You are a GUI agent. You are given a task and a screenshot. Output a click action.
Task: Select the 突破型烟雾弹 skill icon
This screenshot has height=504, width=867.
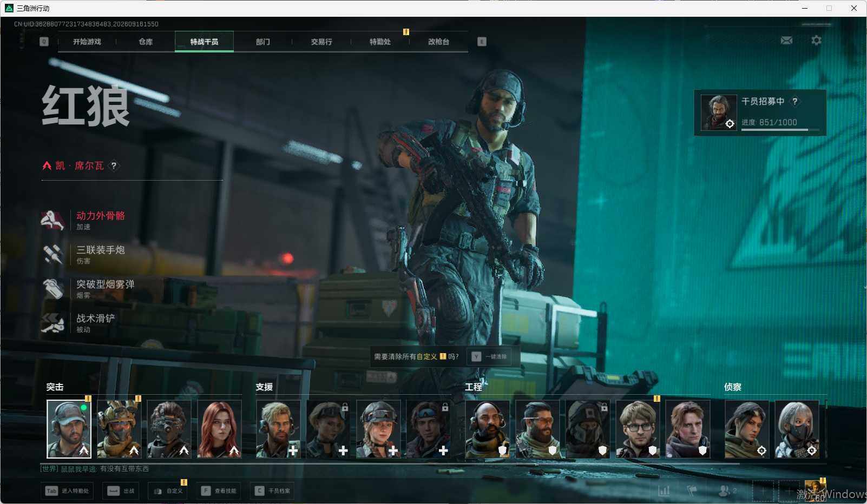[53, 288]
